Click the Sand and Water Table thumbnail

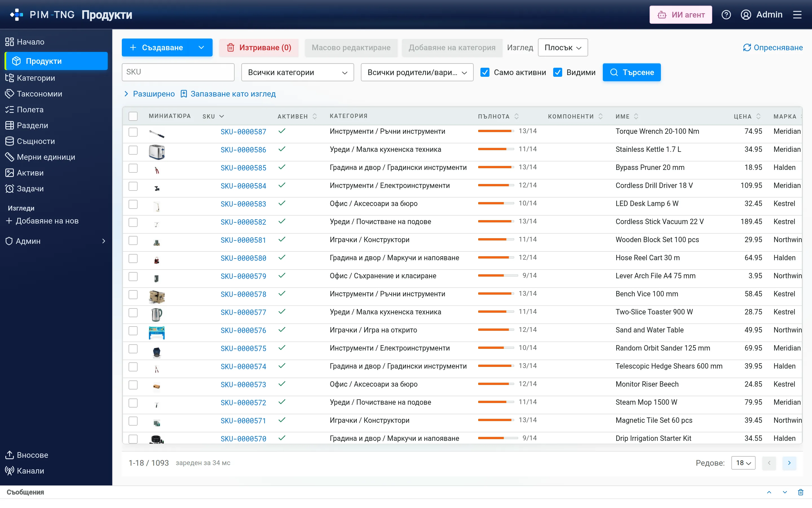(156, 333)
